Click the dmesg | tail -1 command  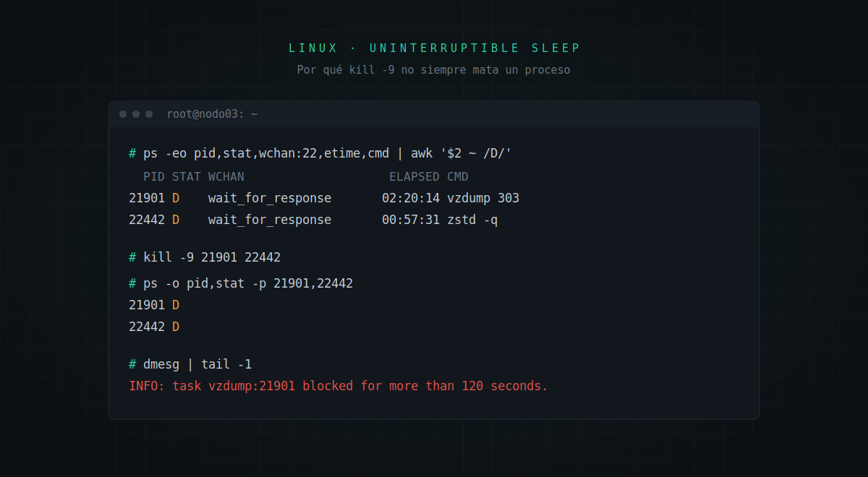pos(190,364)
